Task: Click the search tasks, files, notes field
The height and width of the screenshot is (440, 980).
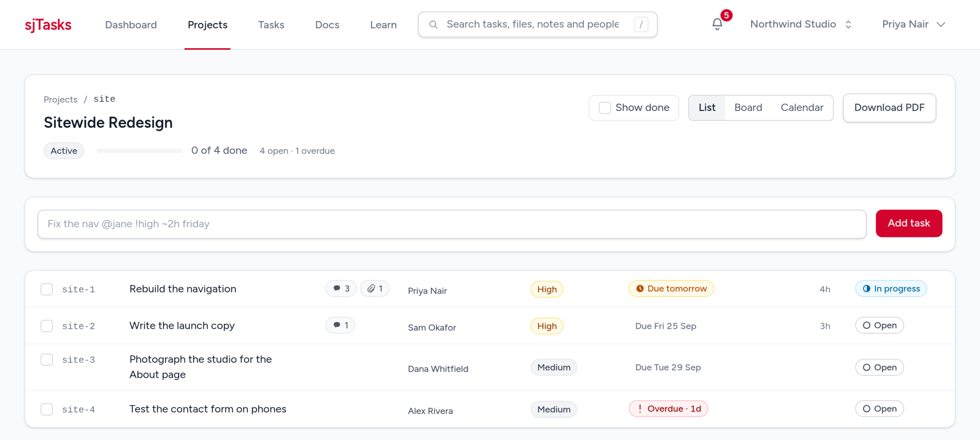Action: click(538, 25)
